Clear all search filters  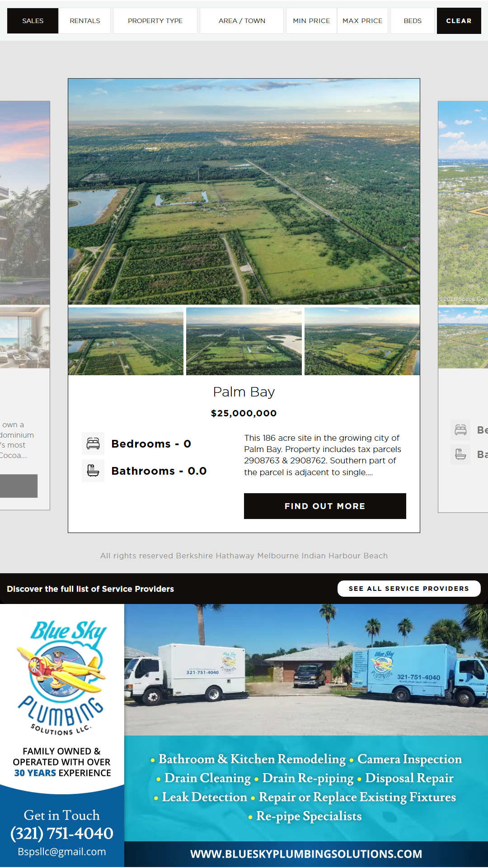459,21
